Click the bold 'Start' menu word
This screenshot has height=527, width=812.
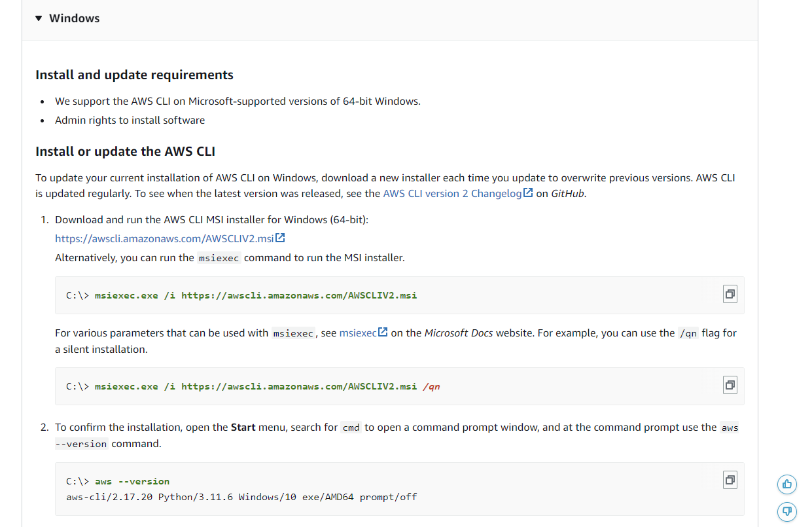coord(243,427)
